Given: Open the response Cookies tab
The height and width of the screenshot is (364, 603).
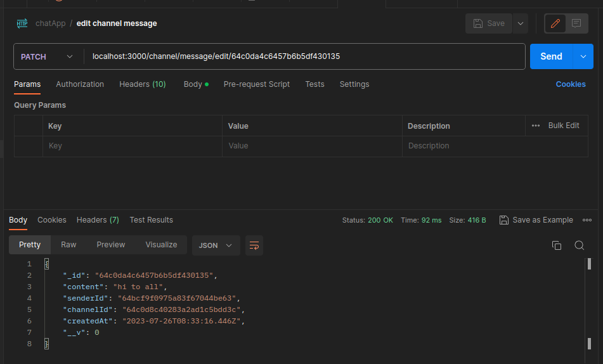Looking at the screenshot, I should [x=52, y=220].
